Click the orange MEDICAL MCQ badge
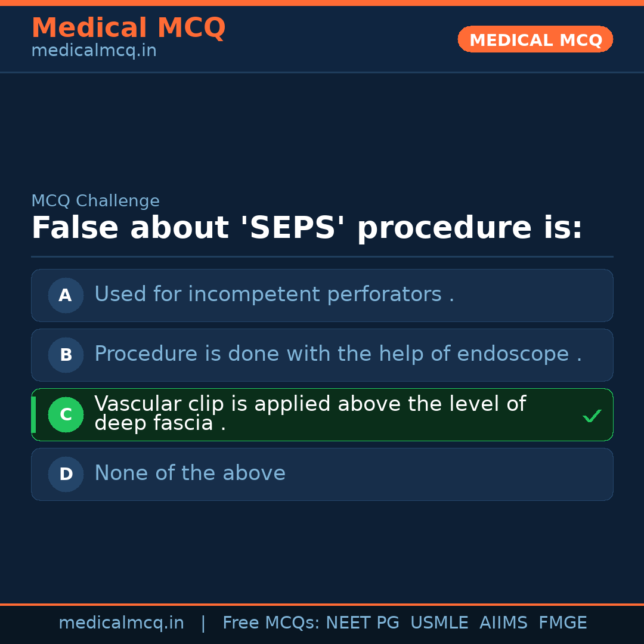Screen dimensions: 644x644 [x=535, y=39]
